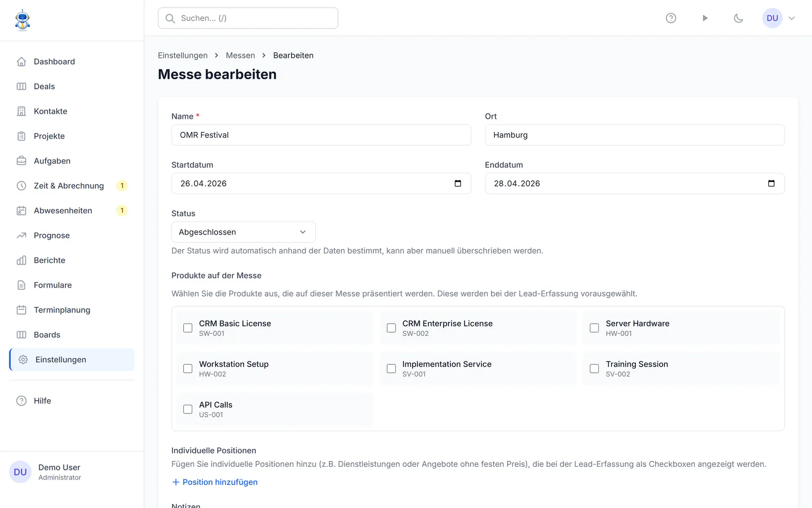Open the Enddatum calendar picker icon

tap(771, 183)
